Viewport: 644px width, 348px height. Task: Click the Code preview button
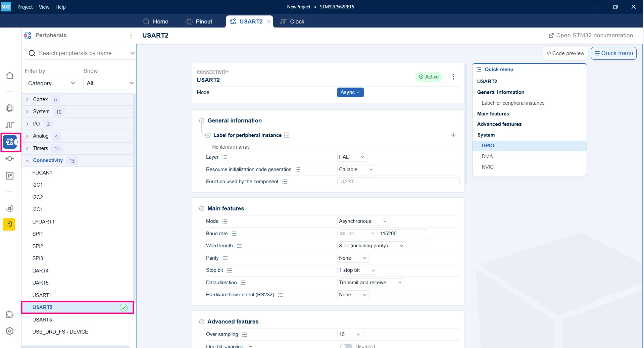pyautogui.click(x=565, y=53)
